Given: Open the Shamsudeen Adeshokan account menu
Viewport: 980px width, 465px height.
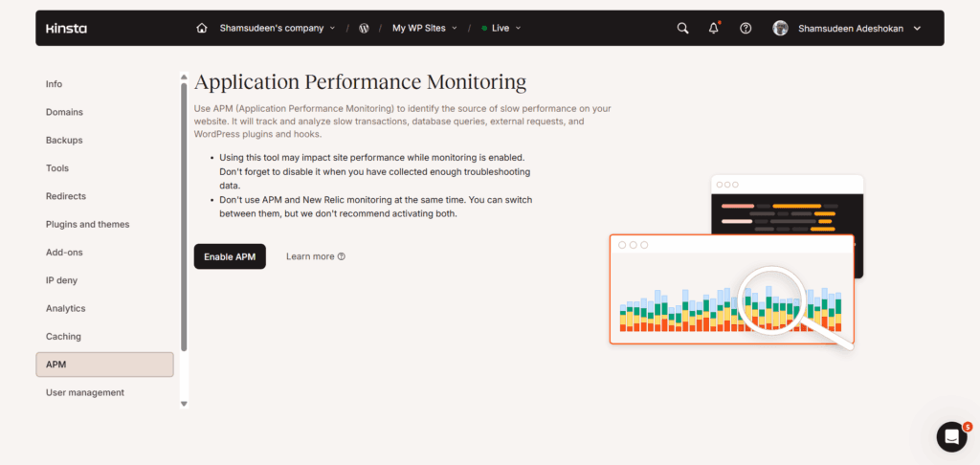Looking at the screenshot, I should pyautogui.click(x=859, y=28).
